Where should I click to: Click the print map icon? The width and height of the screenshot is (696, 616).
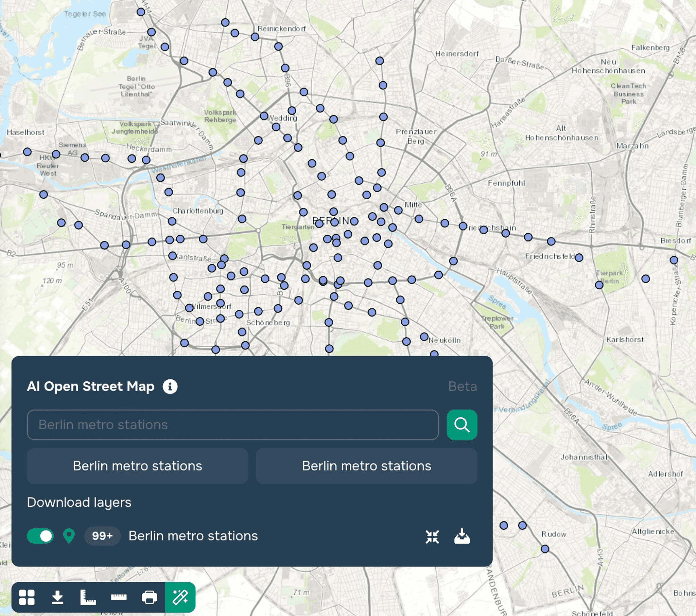(149, 597)
